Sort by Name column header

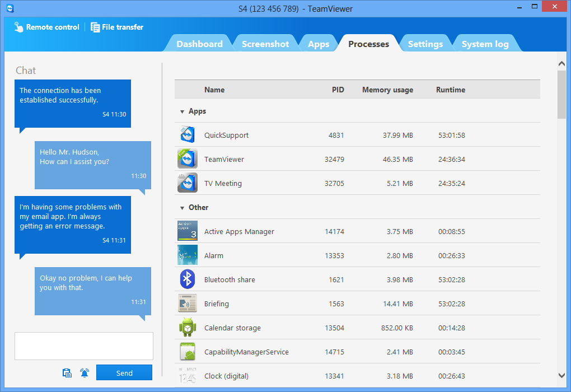pyautogui.click(x=214, y=90)
